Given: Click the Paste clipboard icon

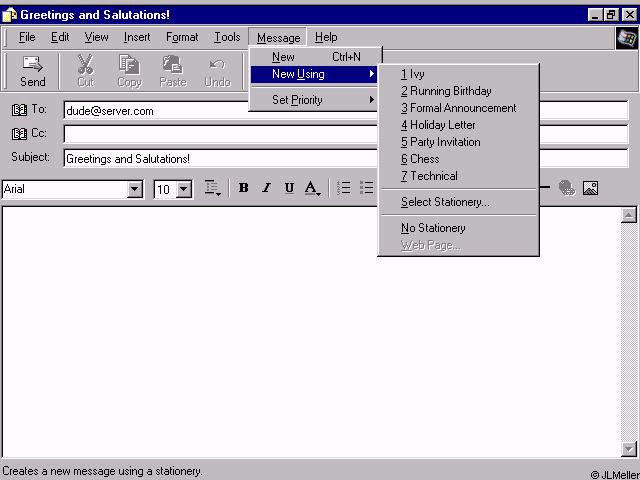Looking at the screenshot, I should click(x=173, y=64).
